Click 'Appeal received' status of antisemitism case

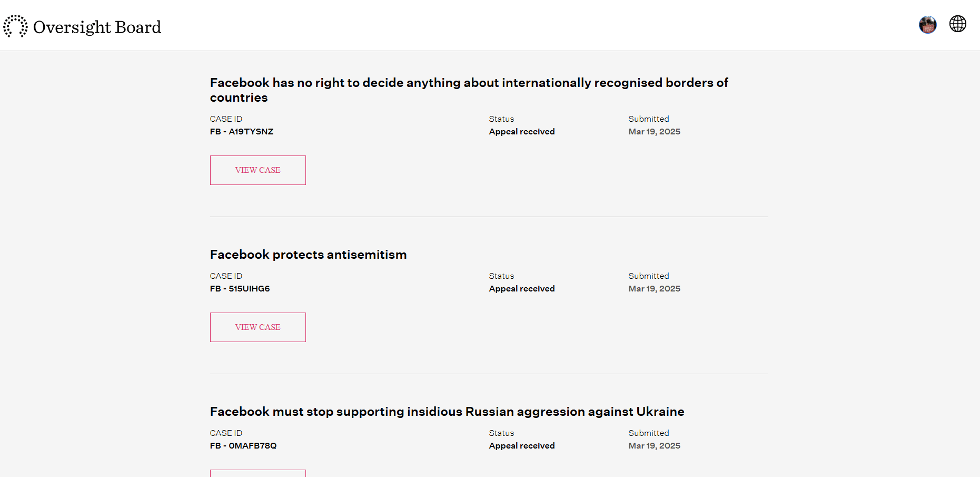521,289
